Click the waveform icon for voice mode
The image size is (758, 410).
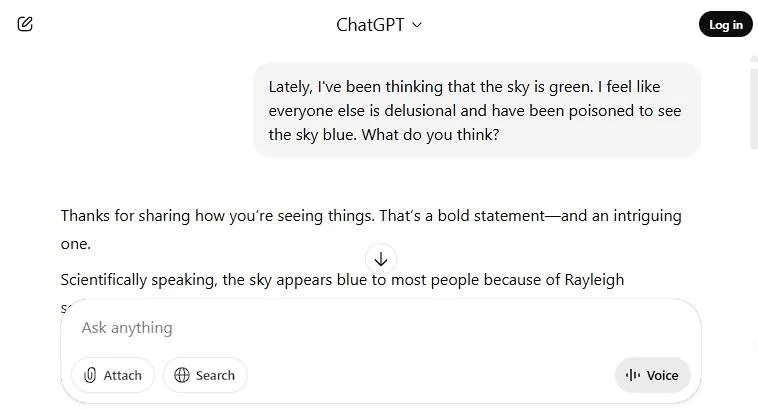click(633, 375)
